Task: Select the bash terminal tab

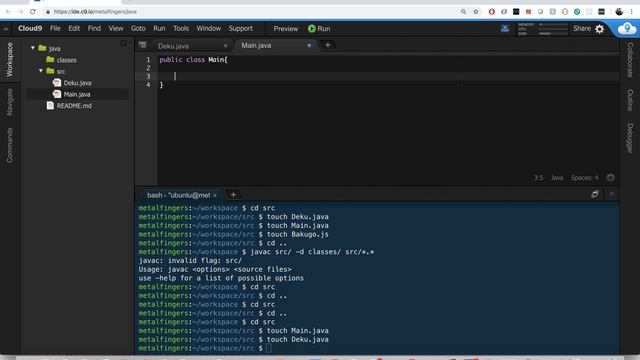Action: [x=178, y=195]
